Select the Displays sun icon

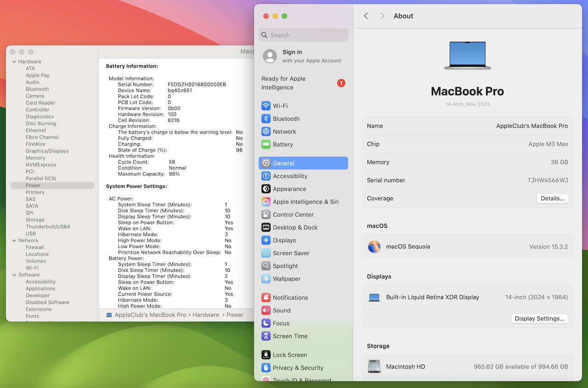[x=266, y=240]
